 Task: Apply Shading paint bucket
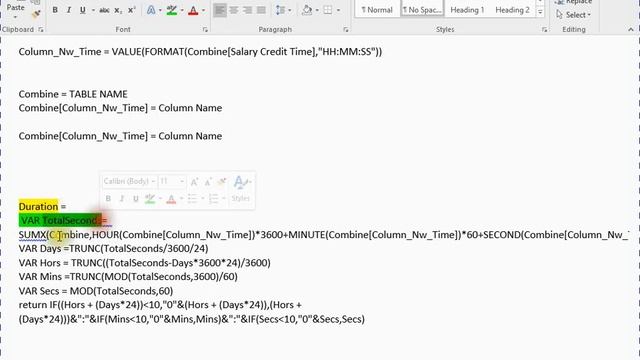[307, 10]
